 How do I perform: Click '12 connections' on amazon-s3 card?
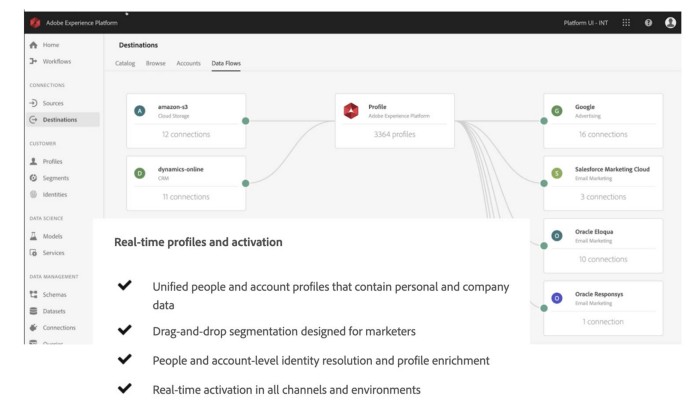[x=186, y=134]
